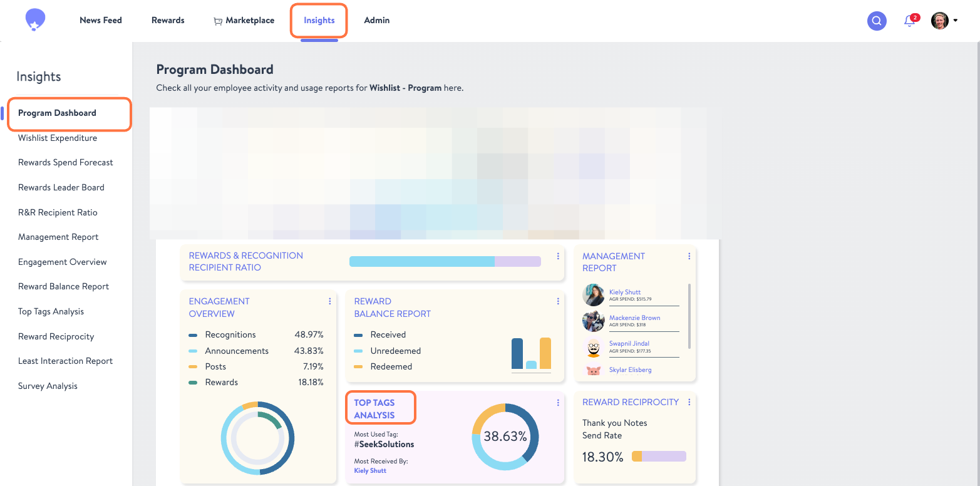Open the kebab menu on Reward Balance Report
Screen dimensions: 980x486
click(x=558, y=301)
